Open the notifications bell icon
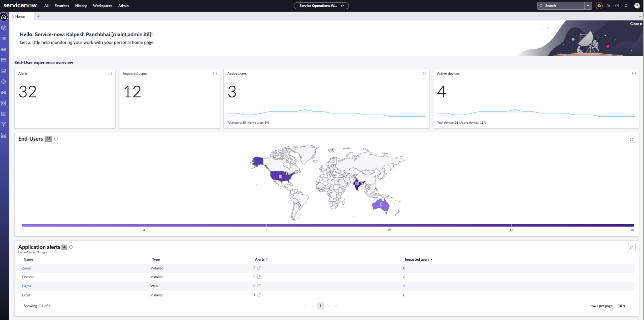 tap(626, 6)
